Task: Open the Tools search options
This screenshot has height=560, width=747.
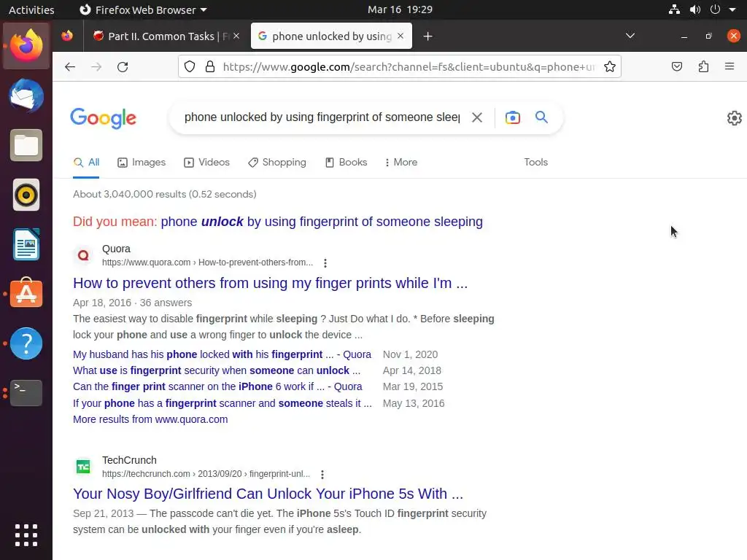Action: pyautogui.click(x=536, y=163)
